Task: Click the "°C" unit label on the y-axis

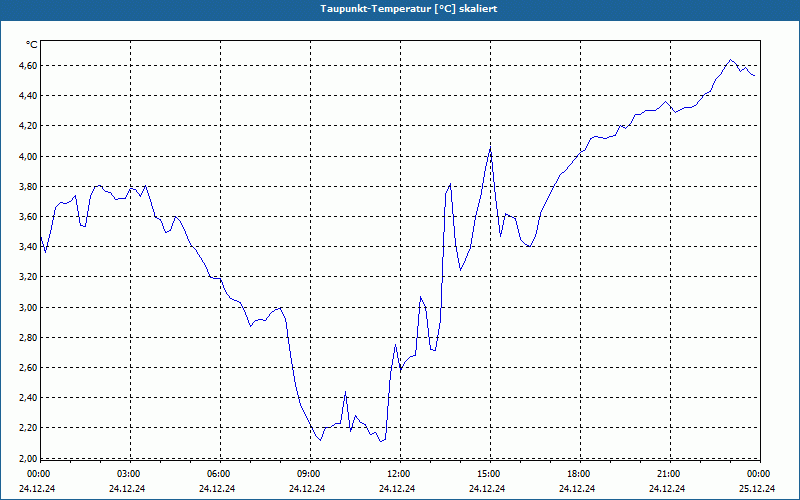Action: tap(32, 45)
